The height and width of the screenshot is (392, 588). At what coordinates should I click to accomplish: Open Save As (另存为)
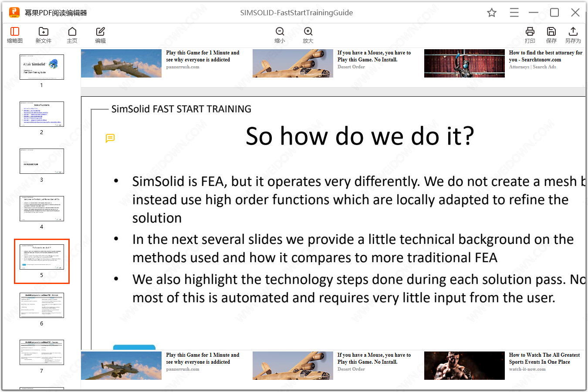(573, 35)
